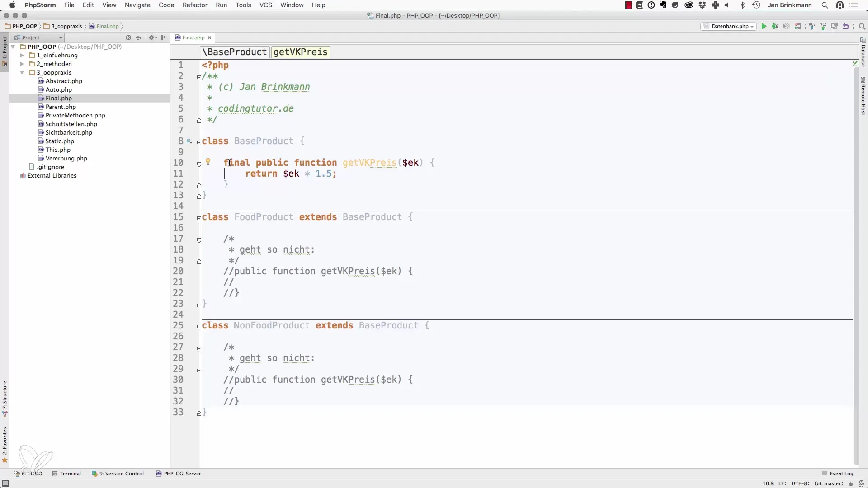
Task: Open Time Machine menu bar icon
Action: tap(756, 5)
